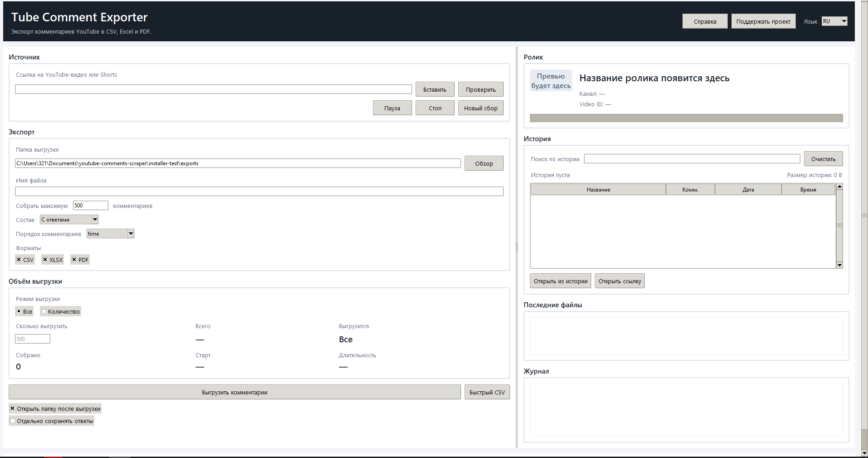Click the video progress bar
The width and height of the screenshot is (868, 458).
(686, 118)
